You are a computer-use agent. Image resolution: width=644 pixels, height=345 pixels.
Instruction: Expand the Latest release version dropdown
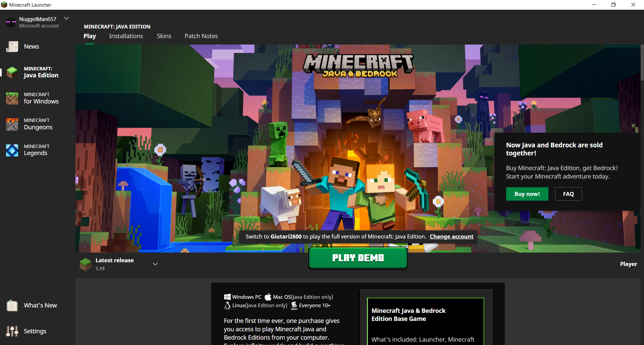[155, 264]
